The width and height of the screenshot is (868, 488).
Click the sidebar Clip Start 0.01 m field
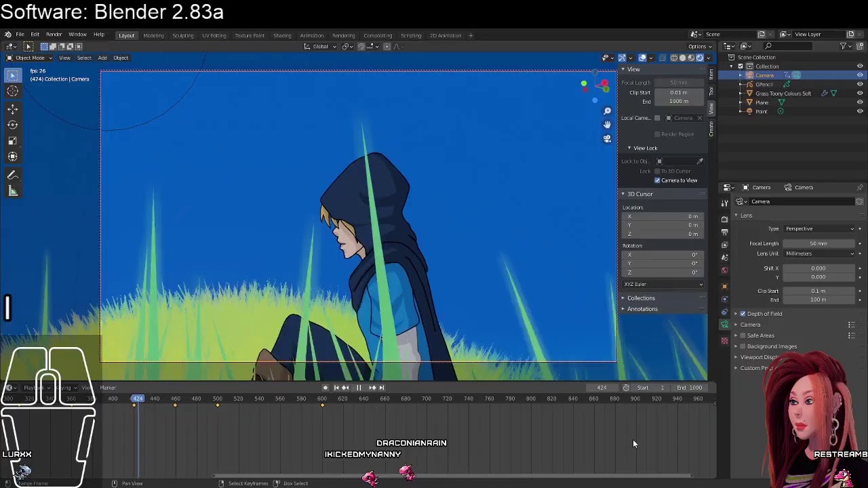pos(678,92)
